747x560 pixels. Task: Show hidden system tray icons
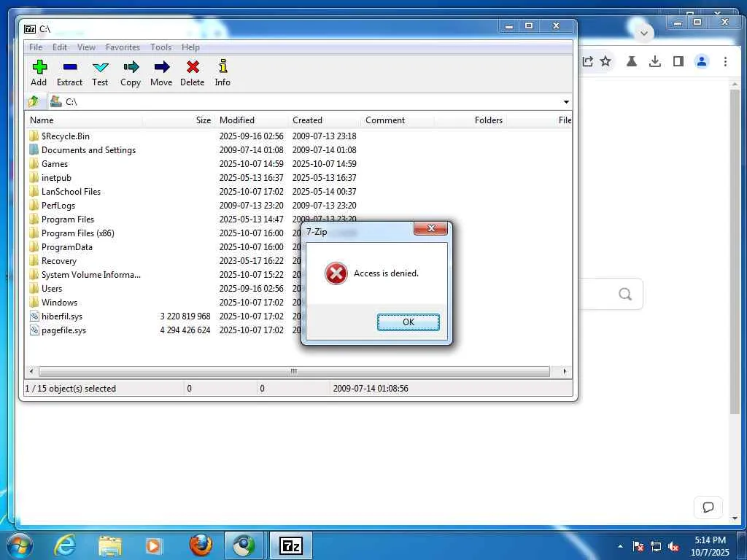[x=620, y=547]
